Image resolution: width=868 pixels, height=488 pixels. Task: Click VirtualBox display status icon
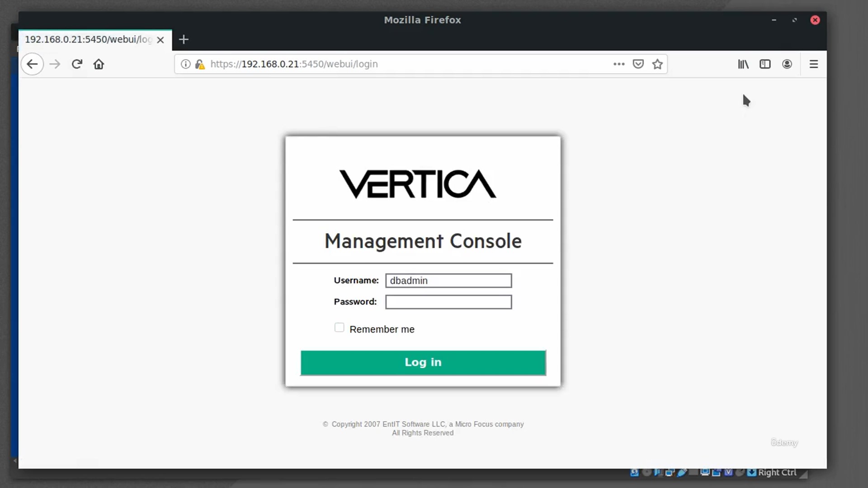pyautogui.click(x=705, y=473)
